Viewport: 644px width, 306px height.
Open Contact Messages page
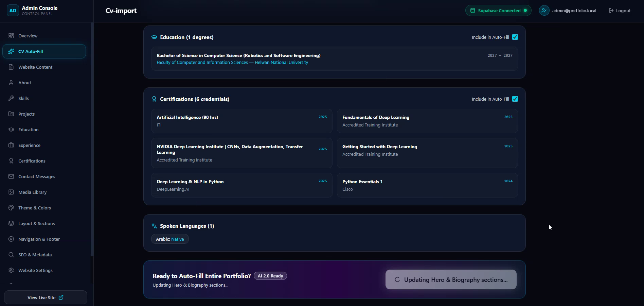pos(44,176)
